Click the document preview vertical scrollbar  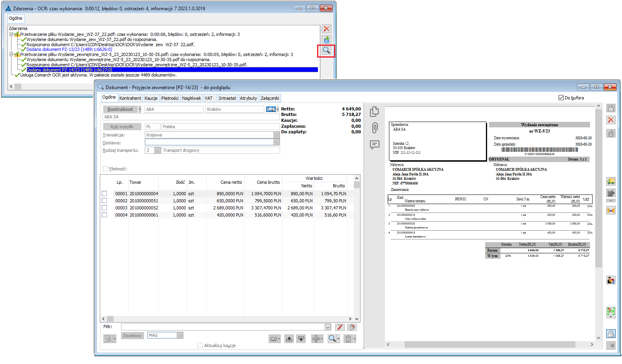[x=598, y=222]
